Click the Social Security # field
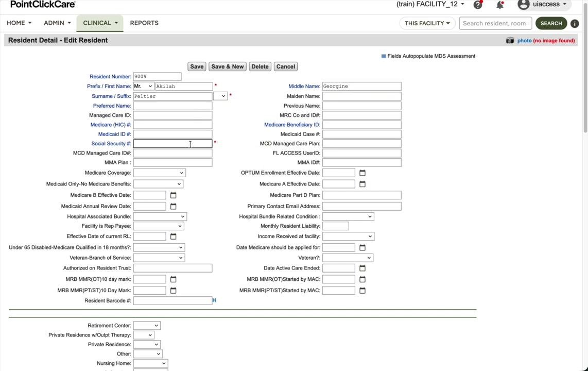Image resolution: width=588 pixels, height=371 pixels. [x=173, y=144]
